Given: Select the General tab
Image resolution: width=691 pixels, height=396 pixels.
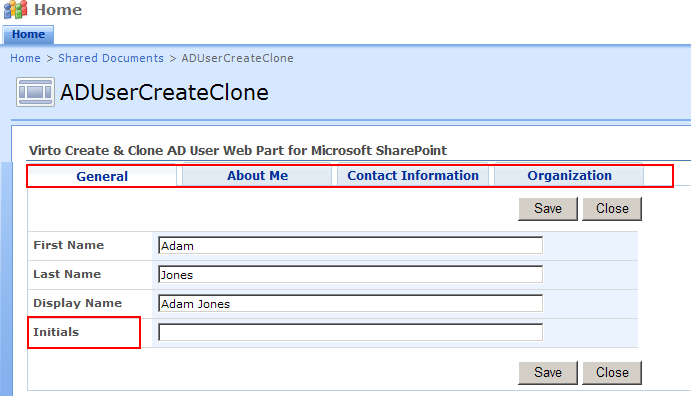Looking at the screenshot, I should pyautogui.click(x=102, y=176).
